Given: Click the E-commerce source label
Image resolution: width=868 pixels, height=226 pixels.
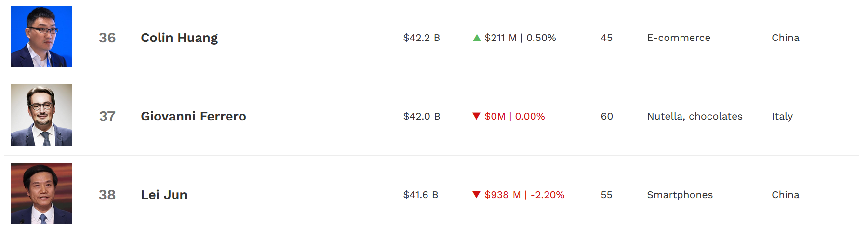Looking at the screenshot, I should [679, 38].
